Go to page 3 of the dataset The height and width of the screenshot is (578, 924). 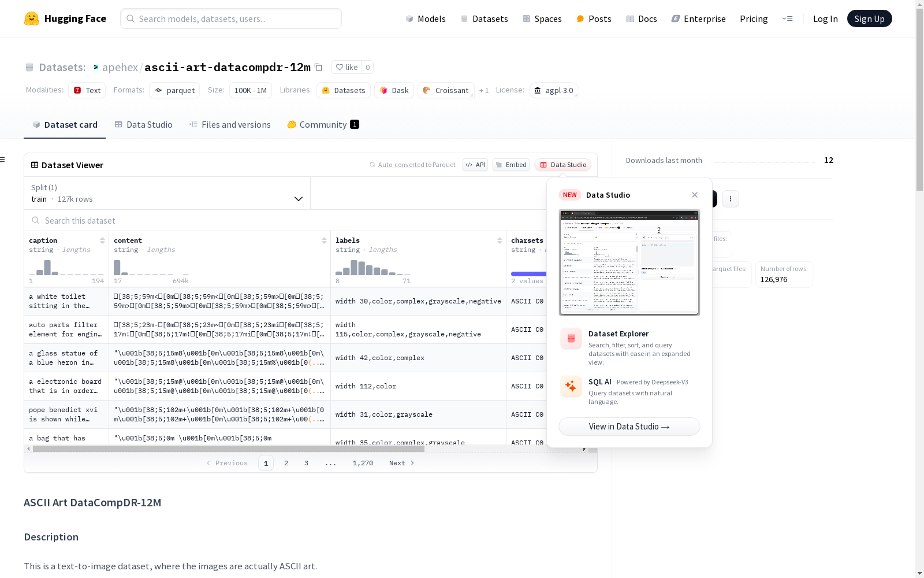click(306, 463)
